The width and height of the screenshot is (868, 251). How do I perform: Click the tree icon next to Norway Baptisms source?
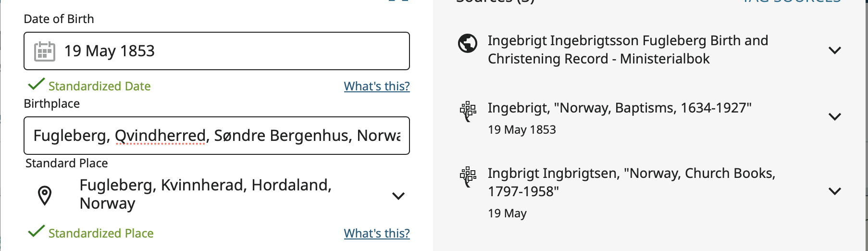468,111
